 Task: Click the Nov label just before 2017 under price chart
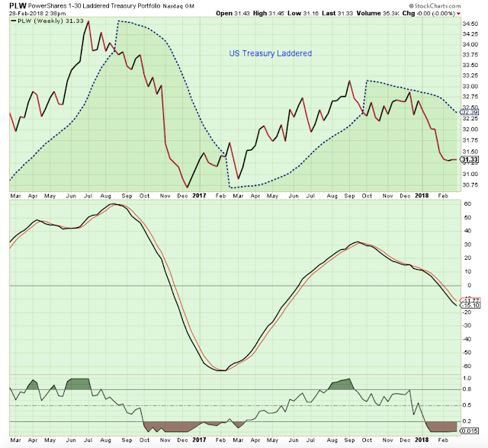(165, 196)
